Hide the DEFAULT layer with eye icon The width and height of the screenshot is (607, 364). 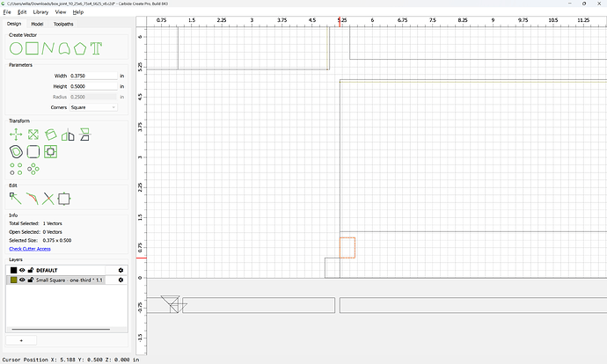(x=23, y=270)
